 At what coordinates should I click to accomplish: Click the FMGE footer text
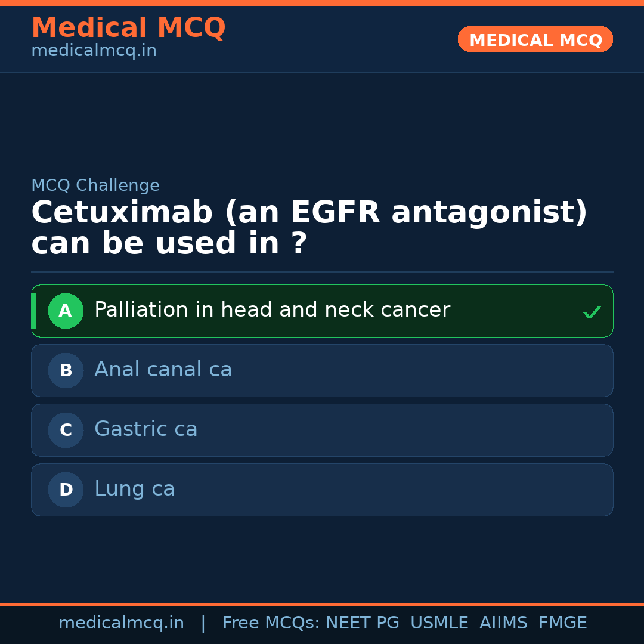pyautogui.click(x=562, y=623)
